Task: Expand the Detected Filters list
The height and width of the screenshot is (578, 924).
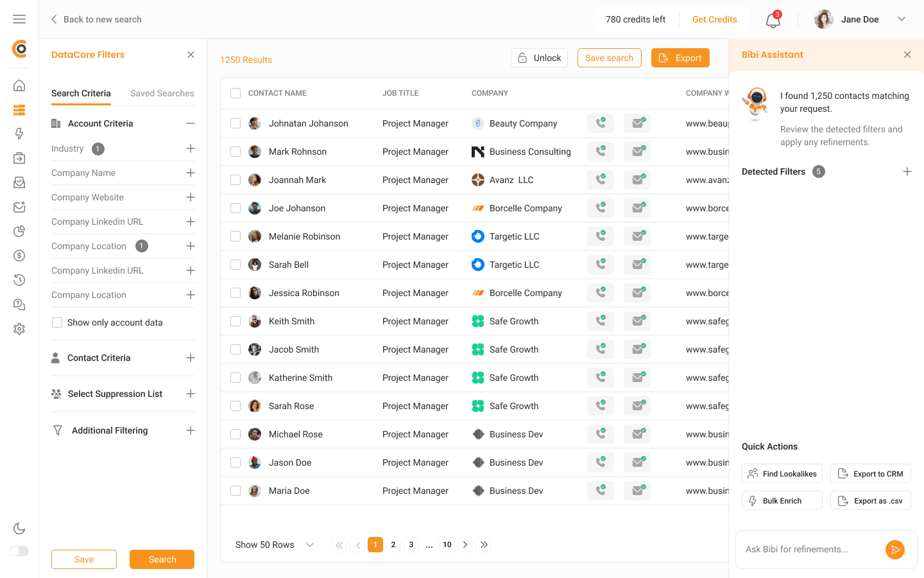Action: (907, 171)
